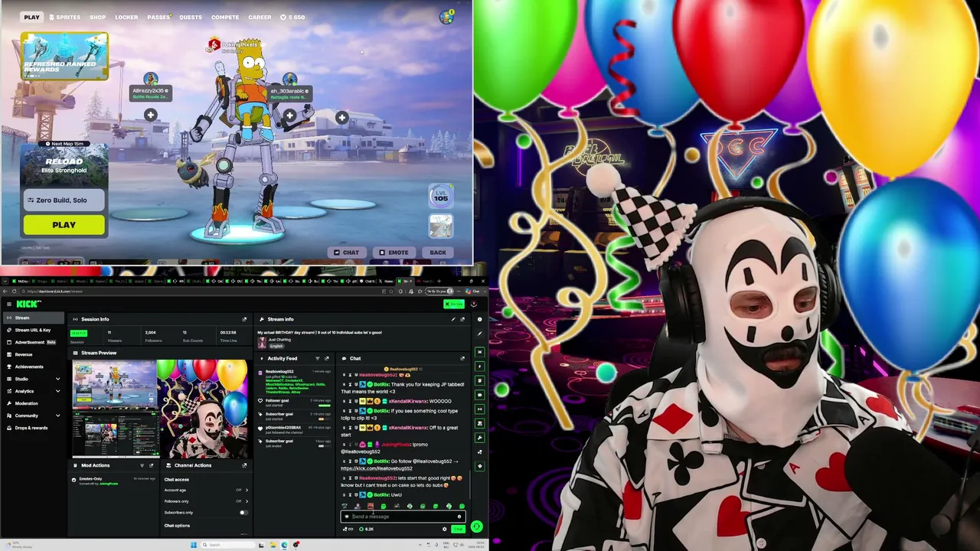Select the QUESTS tab
Viewport: 980px width, 551px height.
(x=191, y=17)
